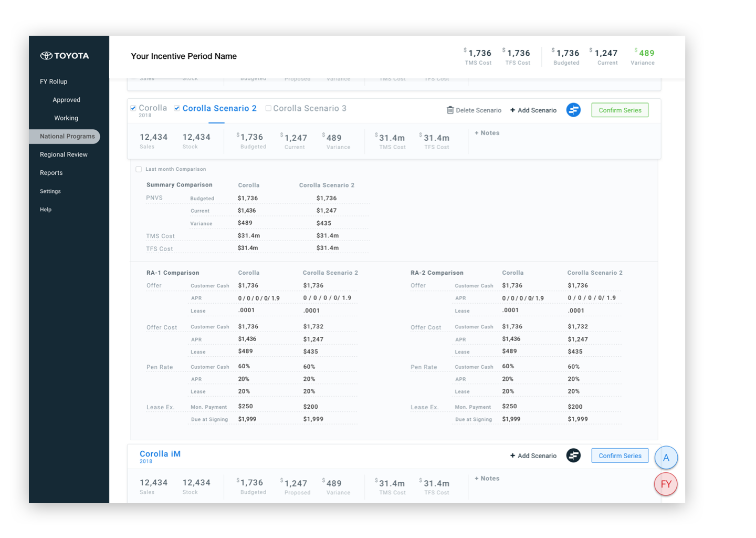Click the Toyota logo in the sidebar

[x=65, y=56]
